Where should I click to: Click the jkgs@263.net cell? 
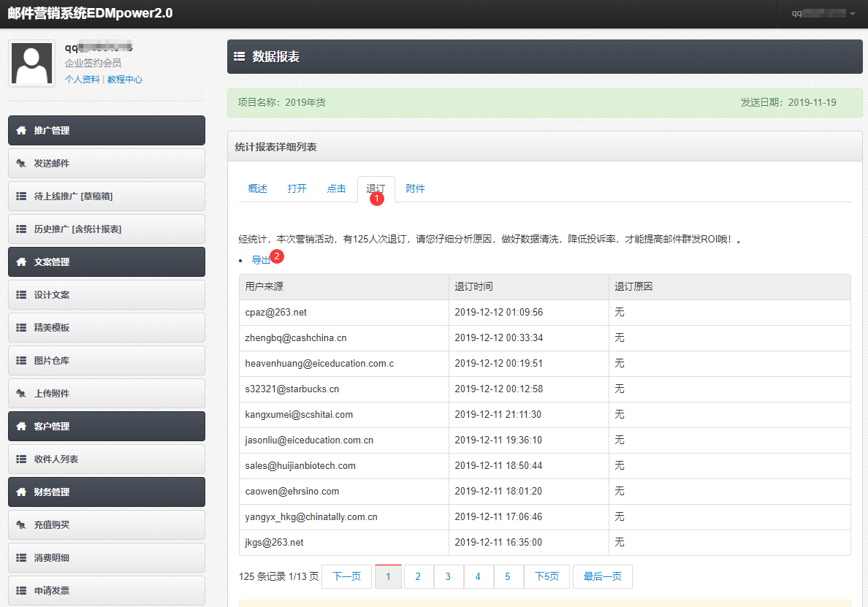tap(344, 542)
